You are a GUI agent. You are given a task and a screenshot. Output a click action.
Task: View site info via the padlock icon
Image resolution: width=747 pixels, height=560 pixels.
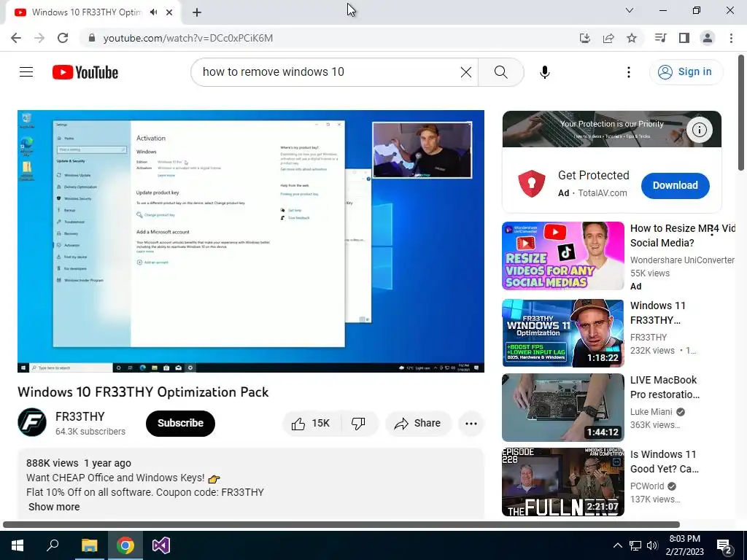[92, 38]
